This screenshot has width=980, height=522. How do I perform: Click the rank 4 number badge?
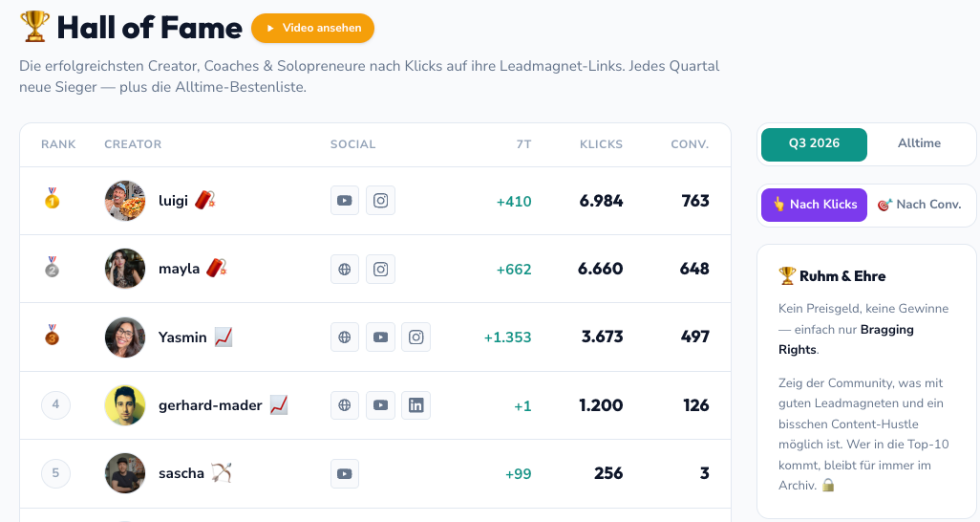(x=55, y=405)
